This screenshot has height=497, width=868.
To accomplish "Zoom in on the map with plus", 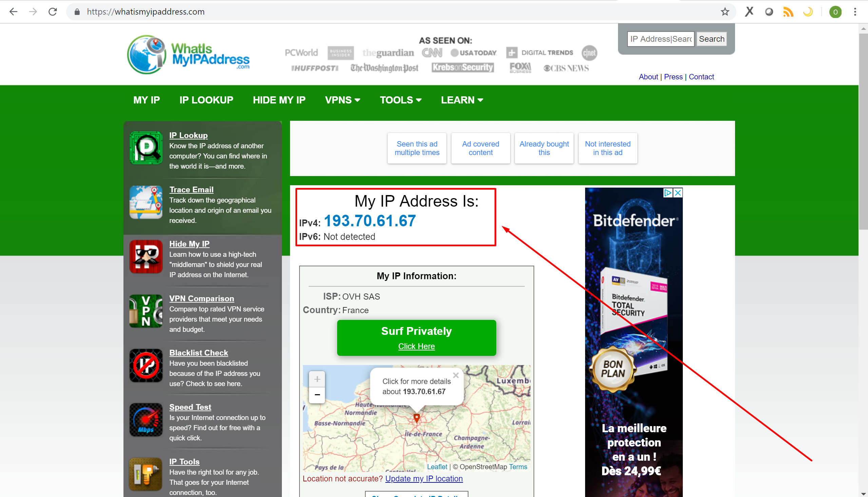I will click(317, 379).
